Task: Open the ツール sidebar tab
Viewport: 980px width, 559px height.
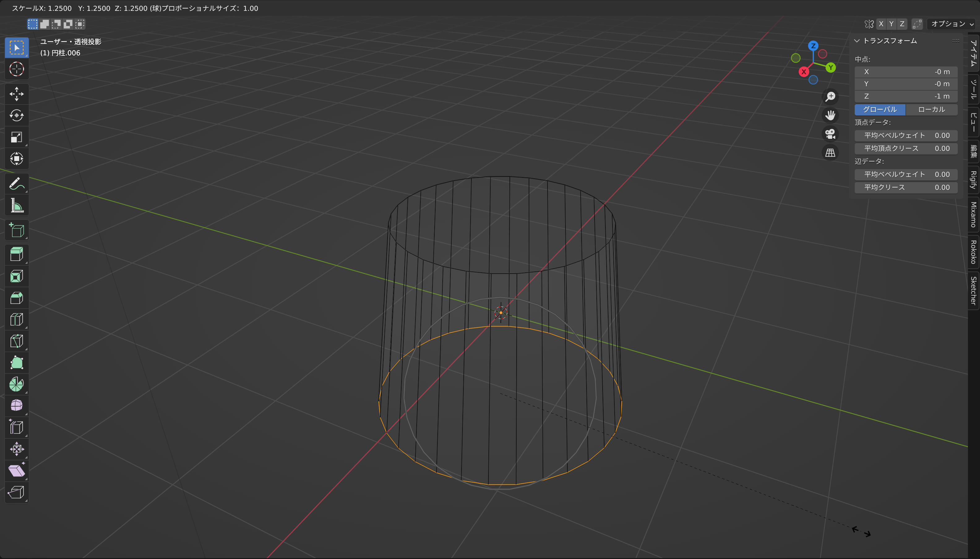Action: pos(974,89)
